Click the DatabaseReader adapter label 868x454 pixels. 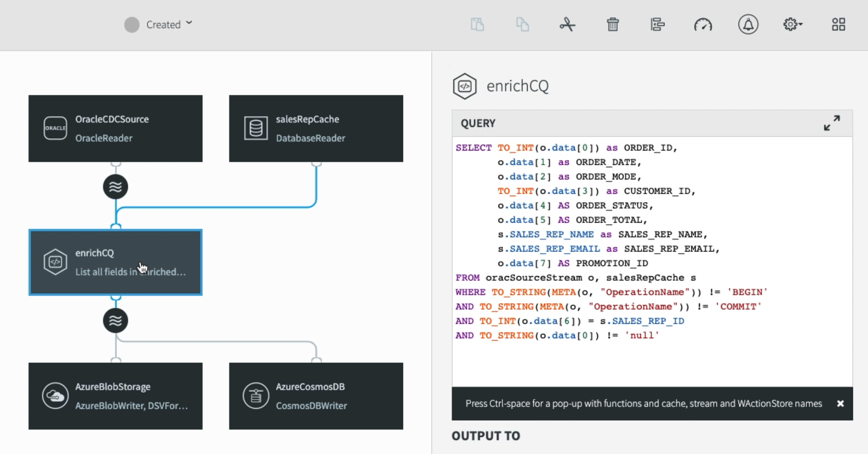[311, 138]
